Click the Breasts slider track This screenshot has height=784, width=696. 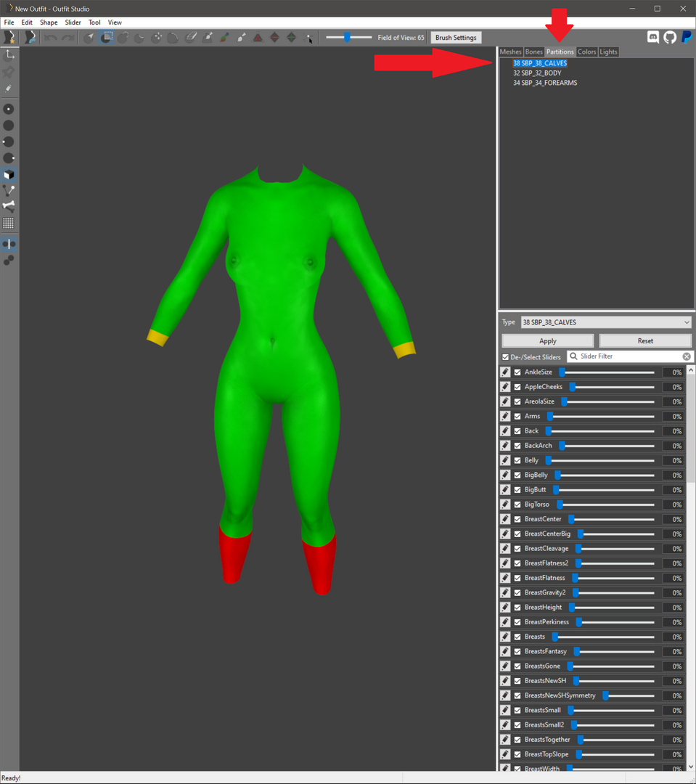(604, 637)
